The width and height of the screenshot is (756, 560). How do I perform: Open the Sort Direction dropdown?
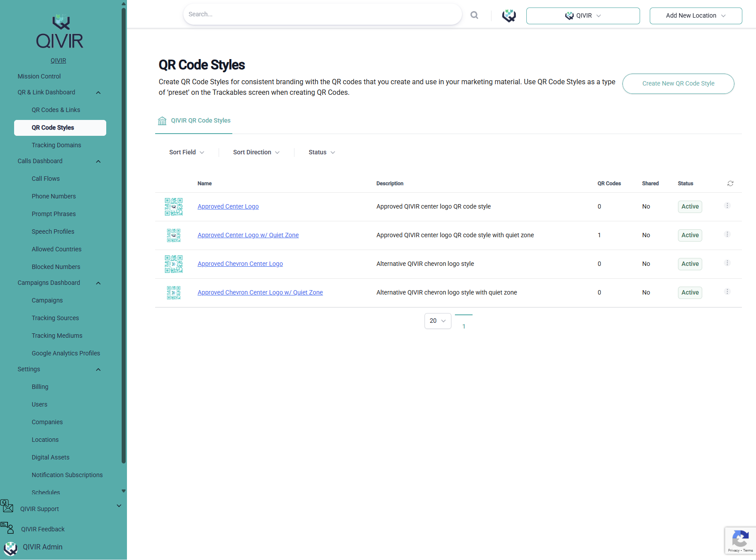click(256, 152)
